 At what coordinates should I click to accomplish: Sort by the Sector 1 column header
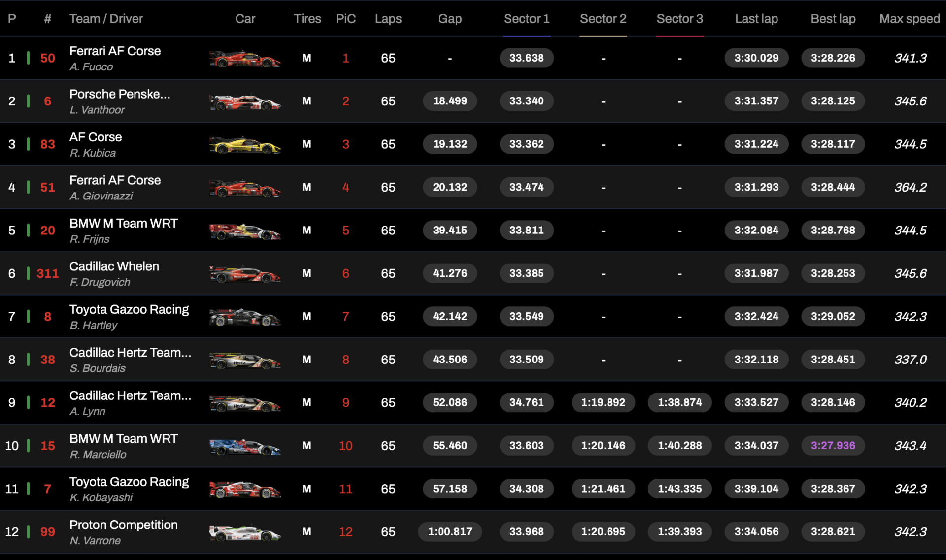pyautogui.click(x=526, y=19)
